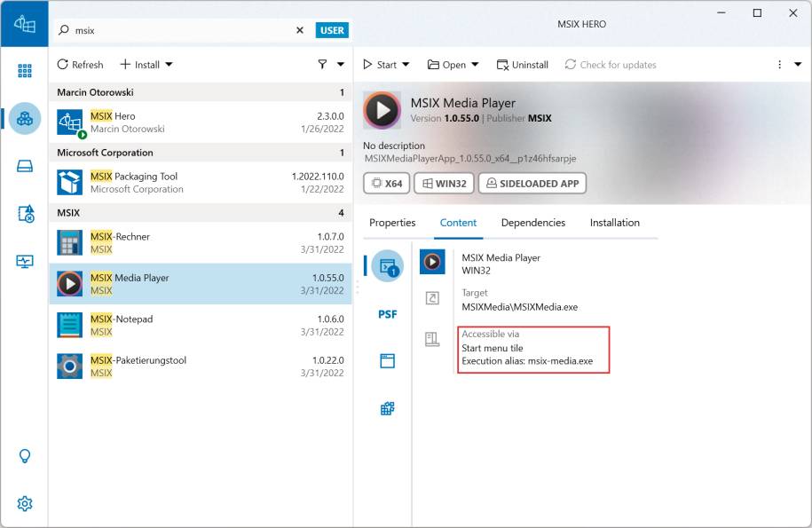The height and width of the screenshot is (528, 812).
Task: Click the MSIXMedia\MSIXMedia.exe target path
Action: pos(519,307)
